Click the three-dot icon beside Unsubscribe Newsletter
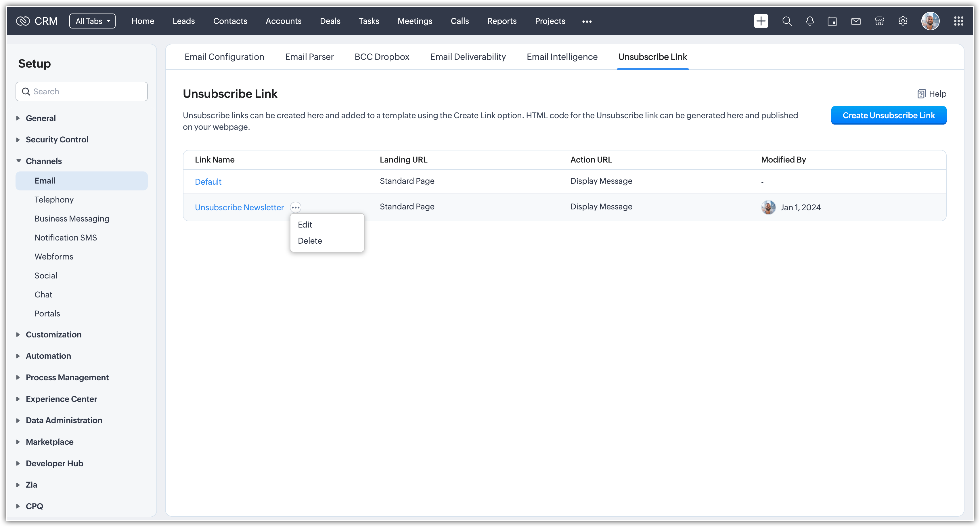 pyautogui.click(x=296, y=207)
